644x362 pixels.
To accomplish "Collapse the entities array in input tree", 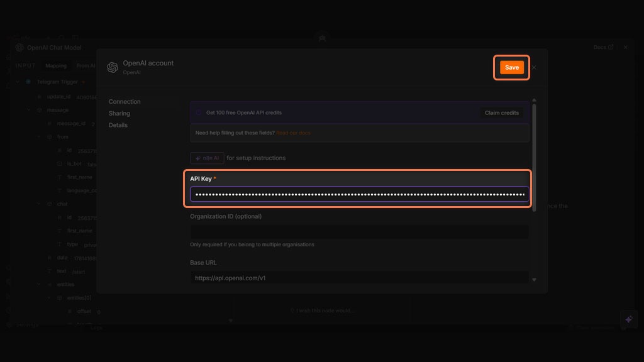I will tap(39, 284).
